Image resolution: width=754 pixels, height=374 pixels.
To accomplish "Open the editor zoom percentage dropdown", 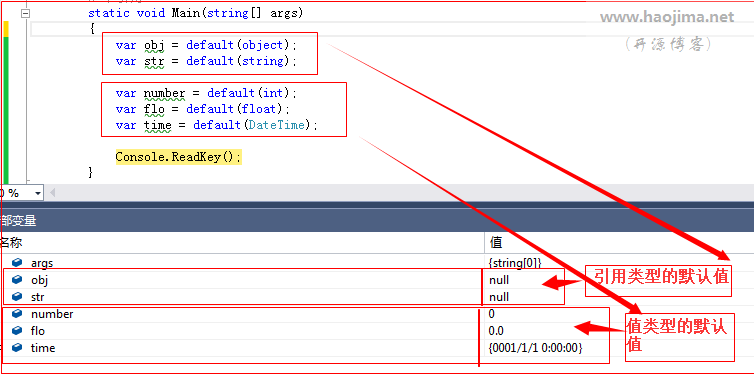I will [37, 193].
